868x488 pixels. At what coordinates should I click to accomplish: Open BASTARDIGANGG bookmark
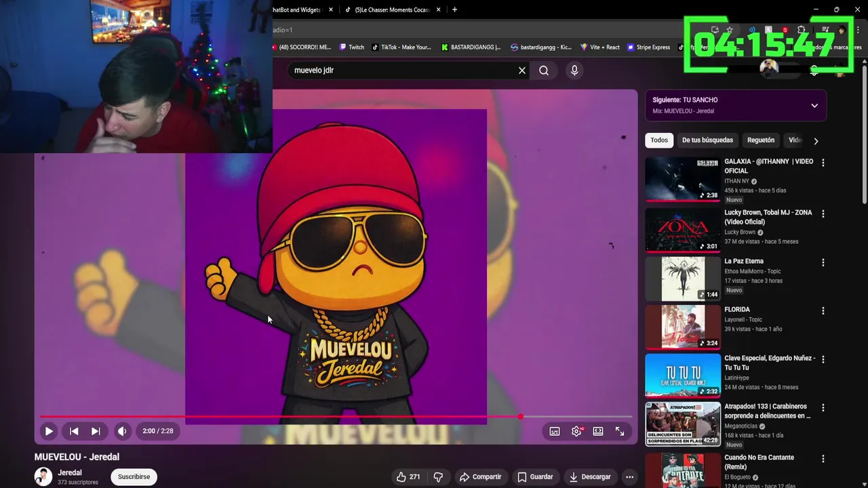click(471, 47)
